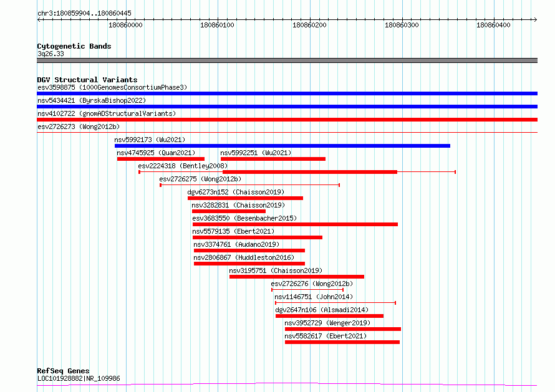The image size is (555, 392).
Task: Open nsv3952729 Wenger2019 variant label
Action: (327, 323)
